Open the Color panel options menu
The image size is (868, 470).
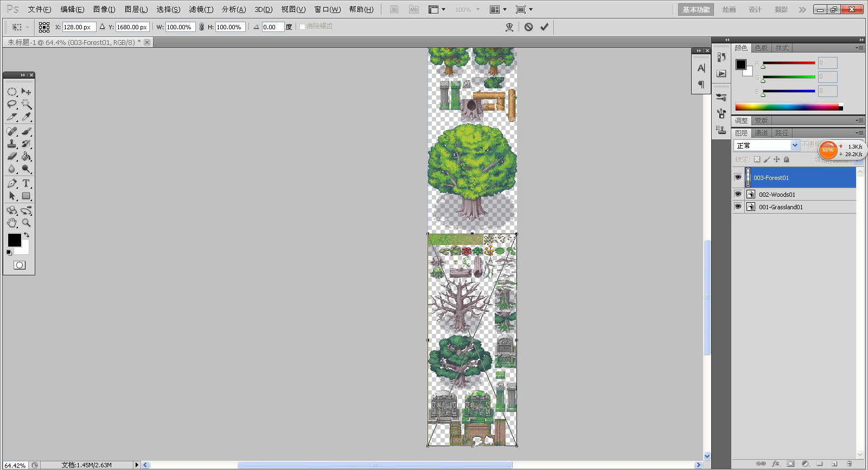pos(860,48)
